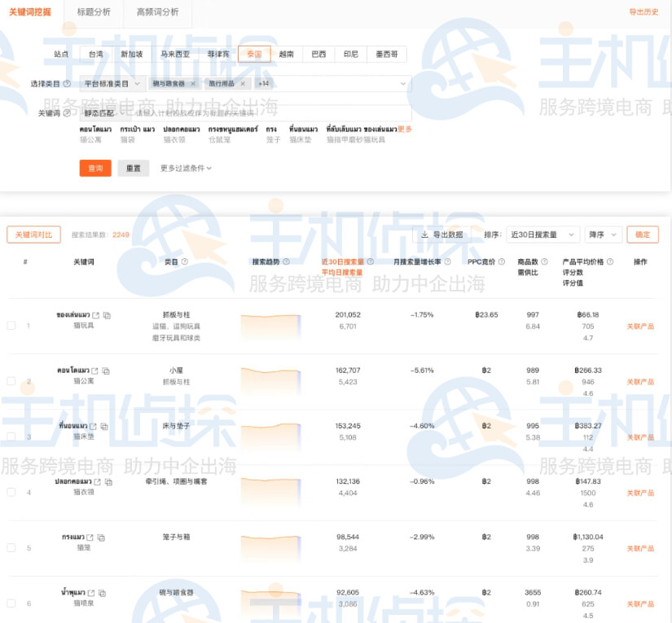The width and height of the screenshot is (672, 623).
Task: Click the tooltip icon on 搜索趋势 header
Action: 287,261
